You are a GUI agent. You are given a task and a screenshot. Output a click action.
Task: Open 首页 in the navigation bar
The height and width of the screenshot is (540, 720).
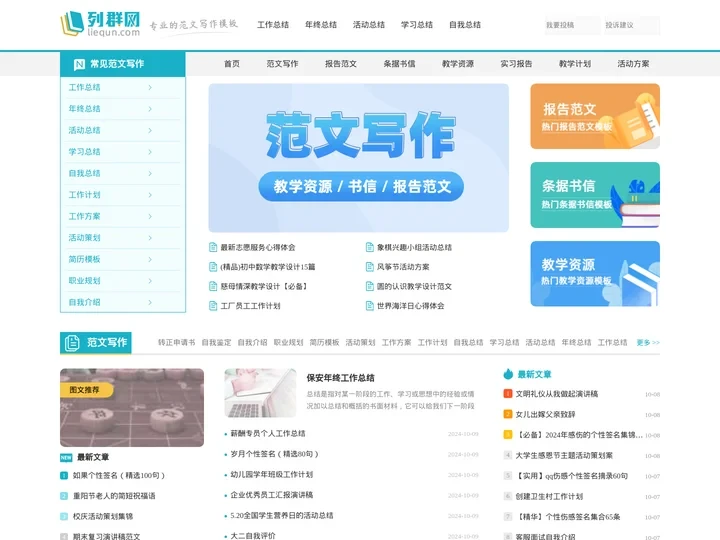coord(232,64)
